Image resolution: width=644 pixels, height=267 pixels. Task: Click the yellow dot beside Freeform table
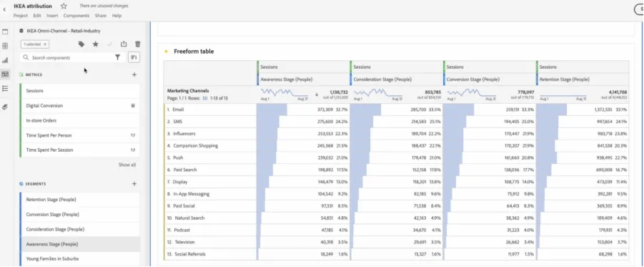point(166,52)
